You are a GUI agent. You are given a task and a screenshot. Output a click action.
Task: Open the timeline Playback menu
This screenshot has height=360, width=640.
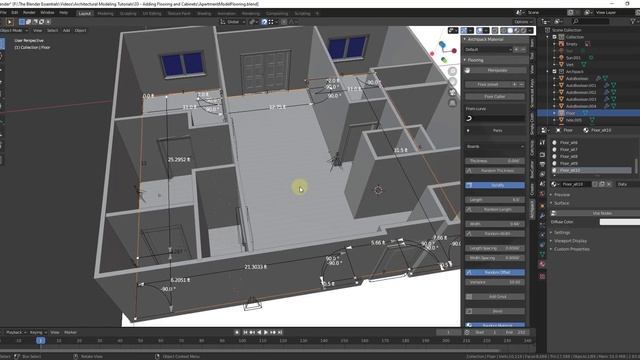(16, 332)
